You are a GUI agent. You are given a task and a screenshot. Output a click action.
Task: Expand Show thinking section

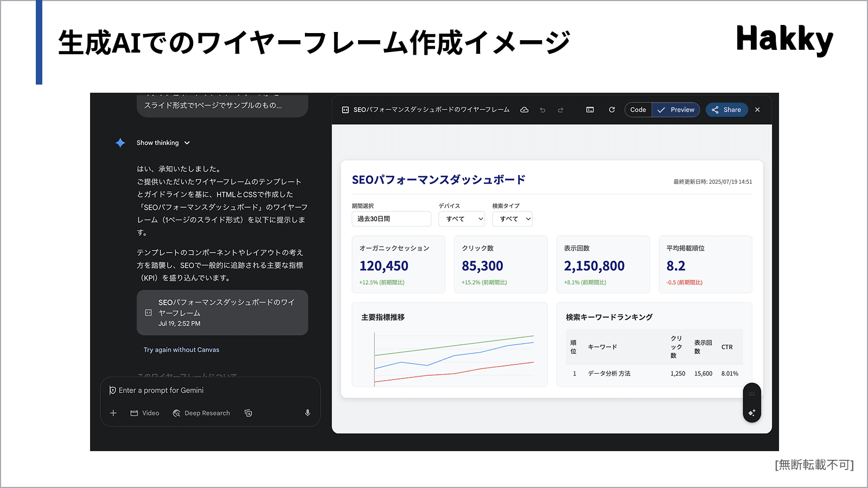tap(163, 143)
